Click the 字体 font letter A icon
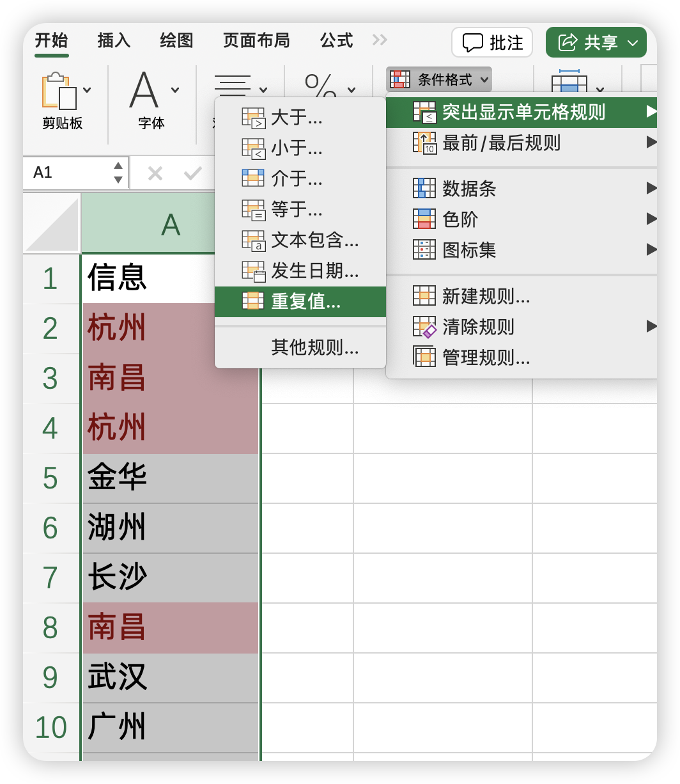Screen dimensions: 680x784 (144, 90)
